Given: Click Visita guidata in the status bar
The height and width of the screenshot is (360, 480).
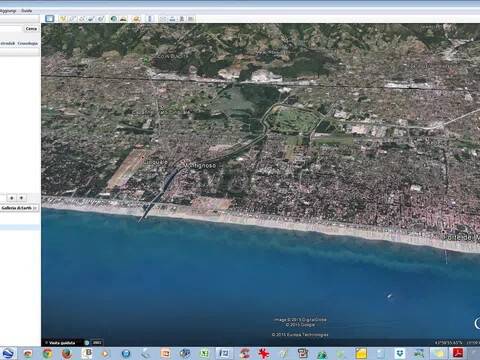Looking at the screenshot, I should (x=62, y=343).
